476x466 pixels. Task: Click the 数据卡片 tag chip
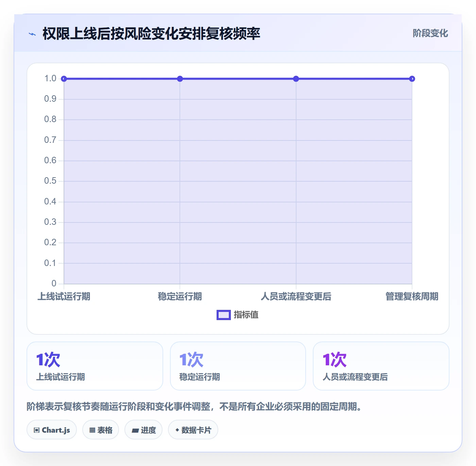click(x=193, y=430)
